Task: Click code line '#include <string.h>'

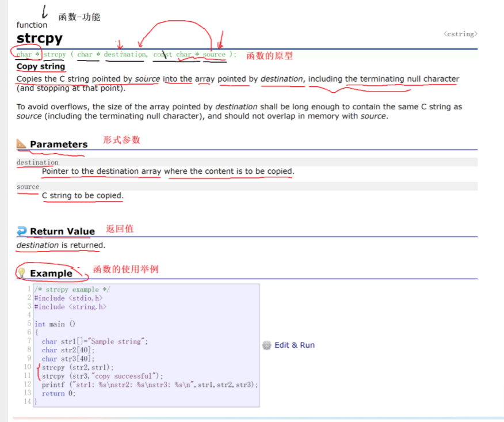Action: [70, 307]
